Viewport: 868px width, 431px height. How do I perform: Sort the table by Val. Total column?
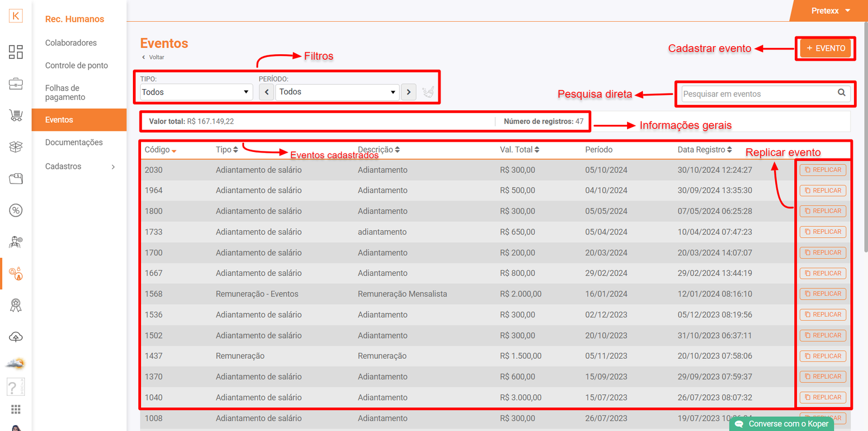click(519, 150)
